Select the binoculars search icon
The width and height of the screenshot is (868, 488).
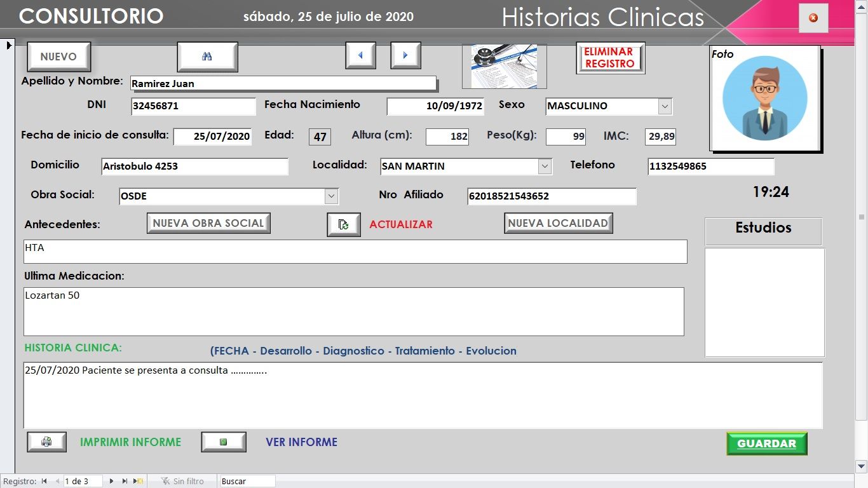point(207,57)
